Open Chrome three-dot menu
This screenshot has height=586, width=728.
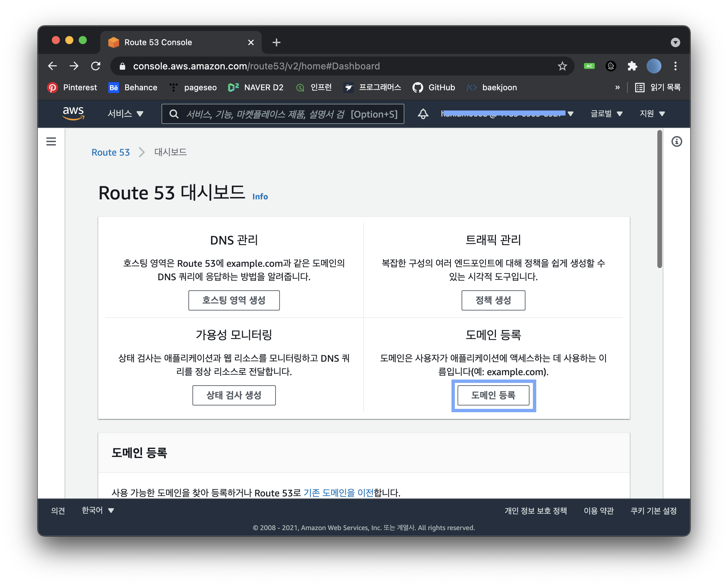[x=675, y=66]
